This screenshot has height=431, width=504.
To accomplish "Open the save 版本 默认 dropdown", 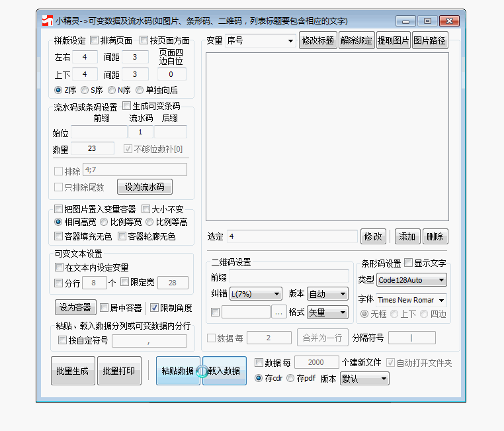I will (x=364, y=379).
